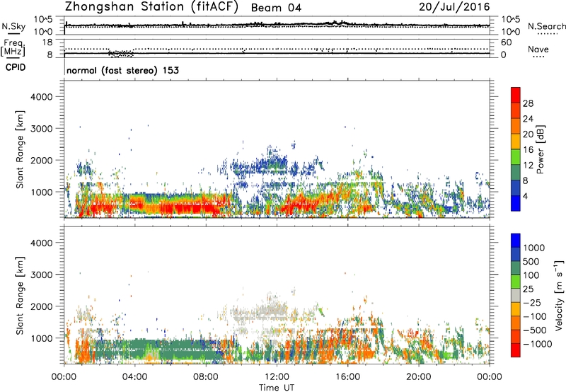566x392 pixels.
Task: Select the light green 12–16 dB colorbar segment
Action: (516, 157)
